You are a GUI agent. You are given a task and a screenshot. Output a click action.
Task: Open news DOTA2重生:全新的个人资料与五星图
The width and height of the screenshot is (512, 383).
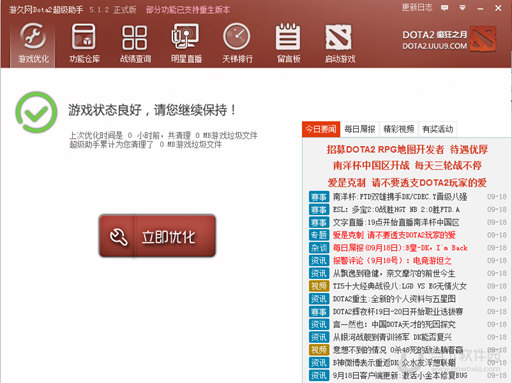tap(394, 299)
